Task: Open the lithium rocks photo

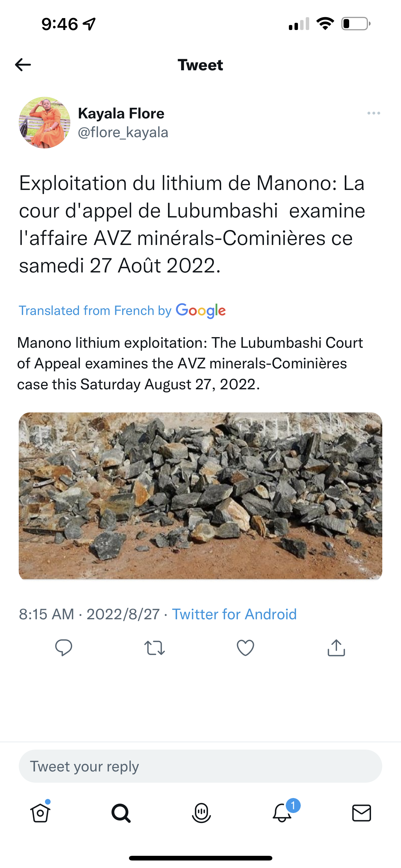Action: click(x=200, y=496)
